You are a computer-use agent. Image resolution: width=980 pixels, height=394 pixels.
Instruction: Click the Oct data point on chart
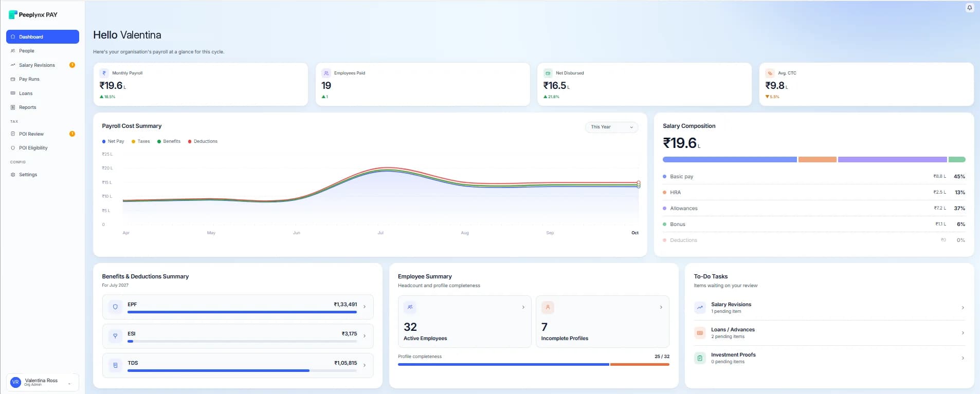click(639, 184)
